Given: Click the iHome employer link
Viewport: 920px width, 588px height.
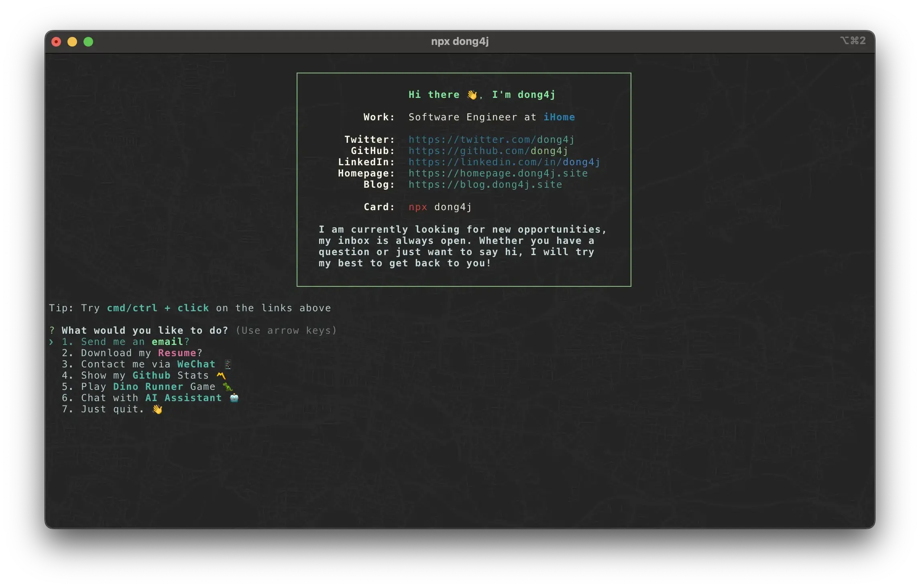Looking at the screenshot, I should 559,117.
